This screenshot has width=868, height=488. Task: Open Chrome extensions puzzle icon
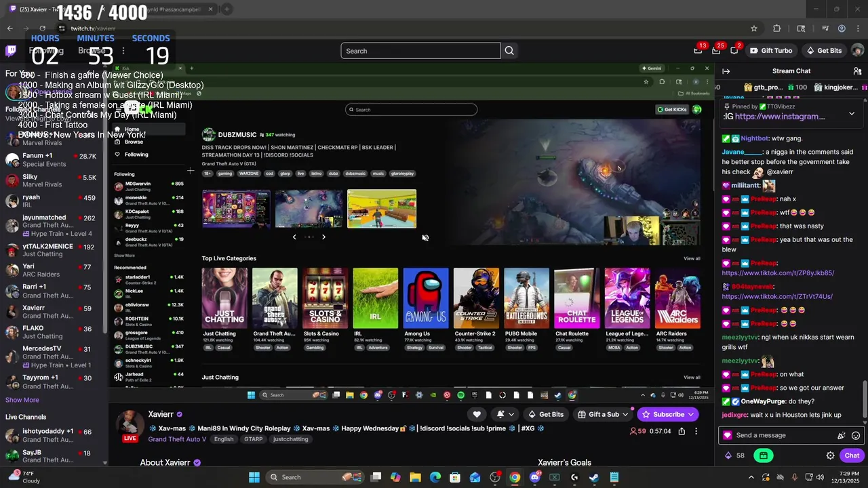[x=777, y=28]
